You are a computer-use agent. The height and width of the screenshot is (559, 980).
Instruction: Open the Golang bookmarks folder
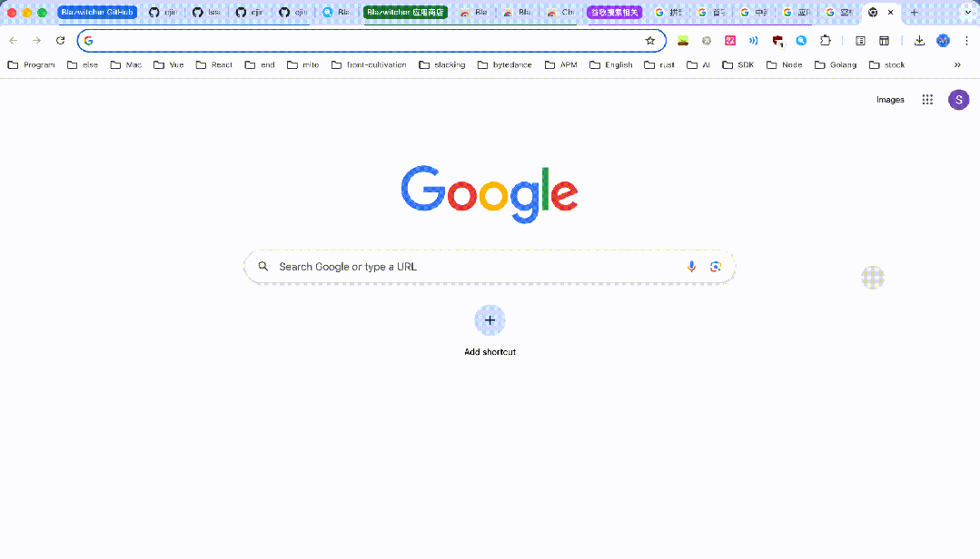click(x=836, y=65)
